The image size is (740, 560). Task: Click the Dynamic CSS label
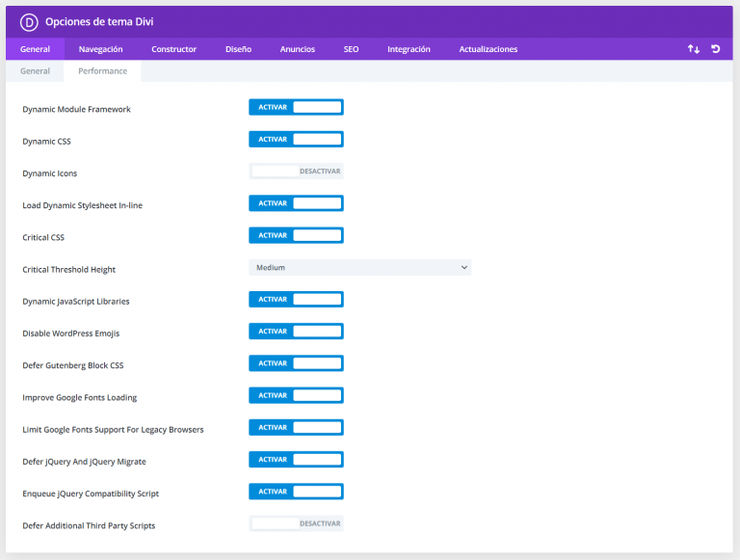coord(46,142)
